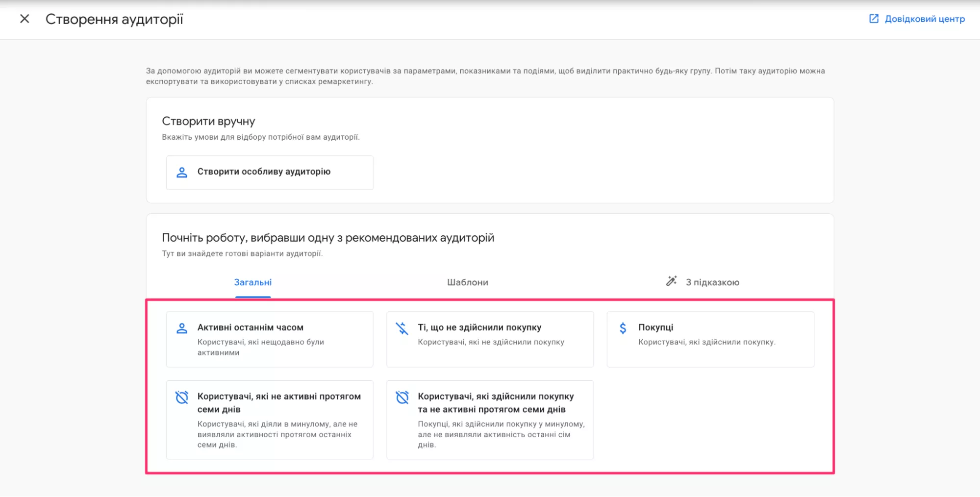Click Створити особливу аудиторію button
Image resolution: width=980 pixels, height=497 pixels.
point(270,173)
